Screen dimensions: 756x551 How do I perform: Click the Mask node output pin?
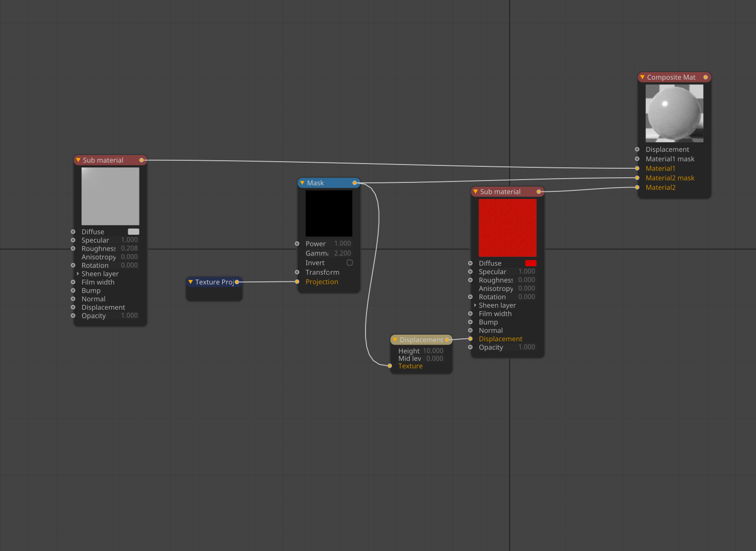click(x=355, y=183)
